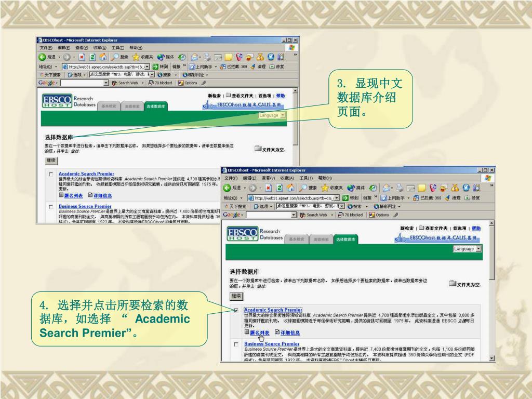This screenshot has height=399, width=532.
Task: Click the Print icon in the front browser window
Action: click(x=400, y=188)
